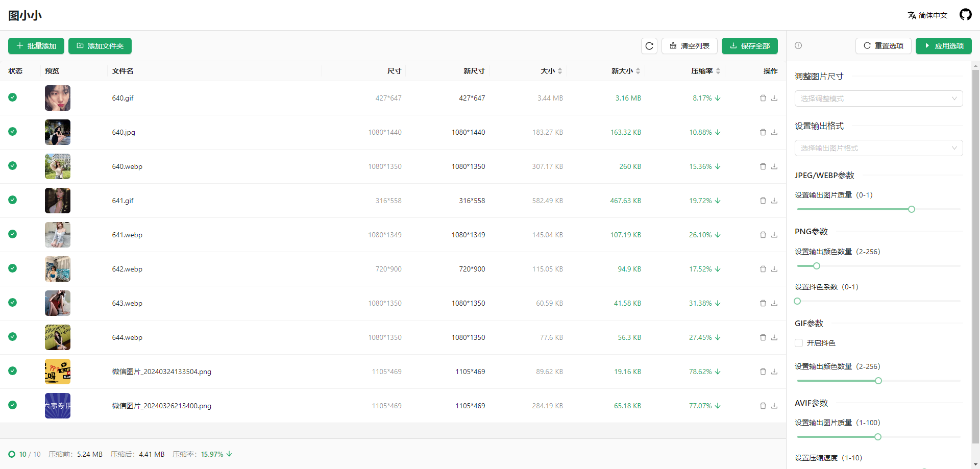
Task: Delete 641.webp with the trash icon
Action: coord(763,235)
